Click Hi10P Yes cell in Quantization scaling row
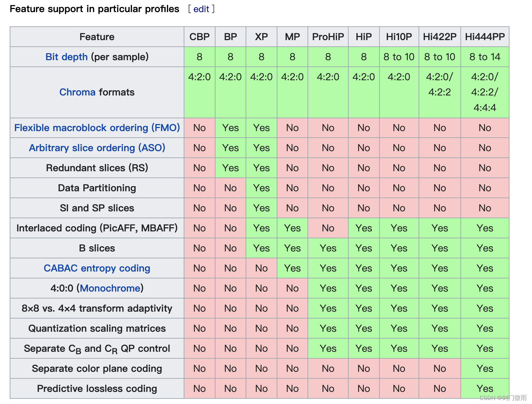Screen dimensions: 532x404 [x=399, y=328]
